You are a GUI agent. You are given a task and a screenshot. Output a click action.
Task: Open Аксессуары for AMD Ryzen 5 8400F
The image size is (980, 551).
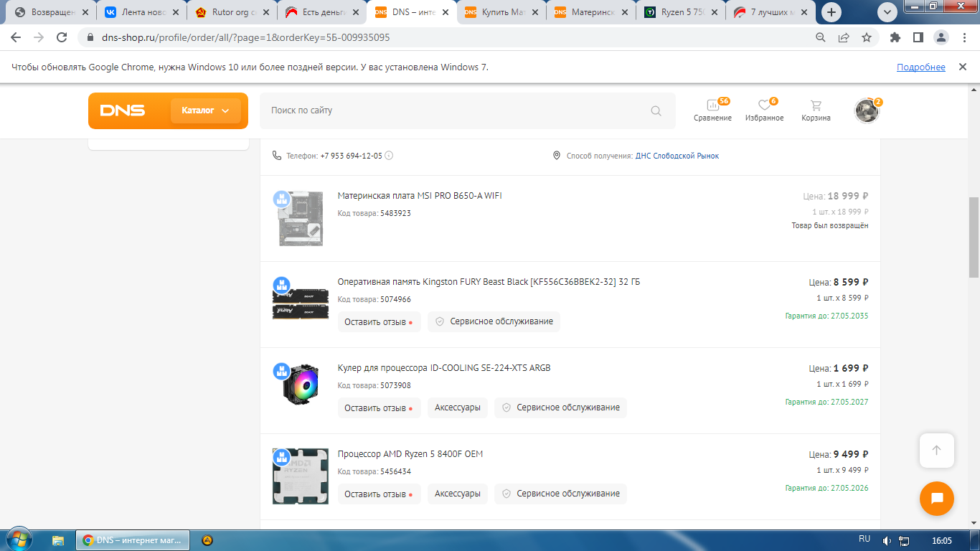click(458, 494)
